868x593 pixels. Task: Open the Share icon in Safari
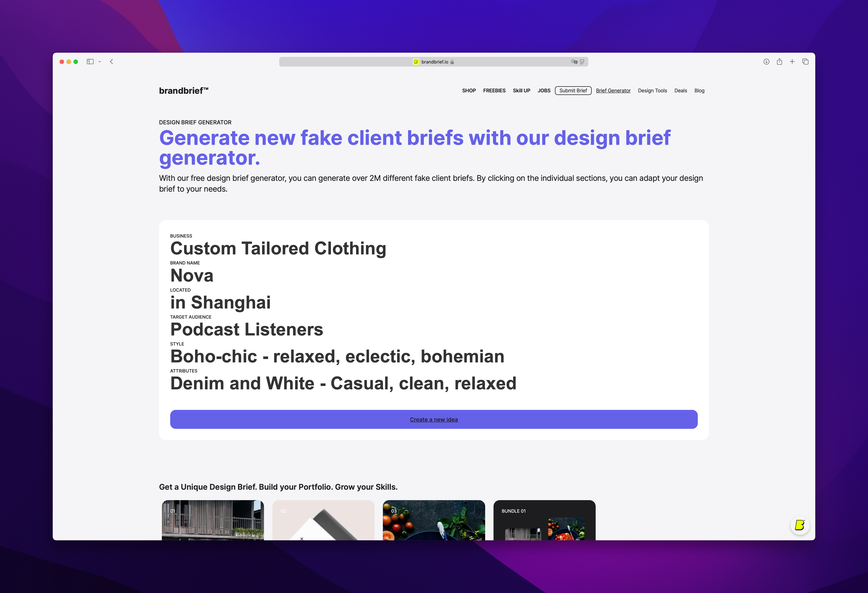(779, 62)
